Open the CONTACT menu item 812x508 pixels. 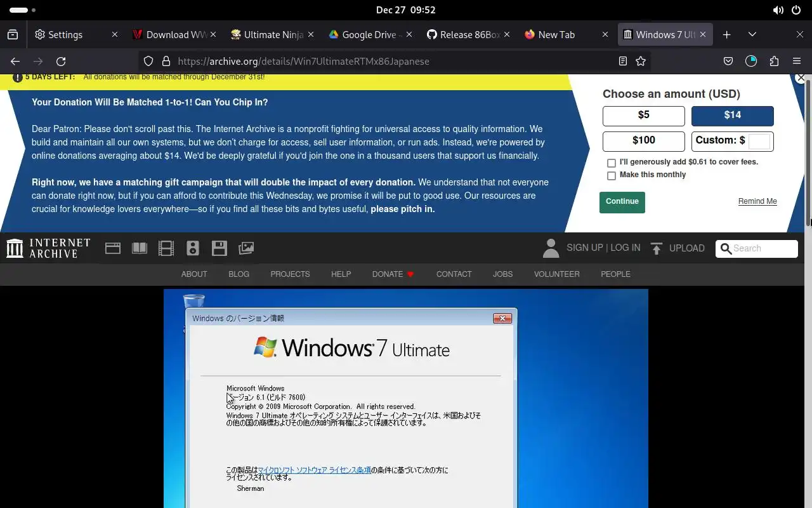pyautogui.click(x=454, y=274)
